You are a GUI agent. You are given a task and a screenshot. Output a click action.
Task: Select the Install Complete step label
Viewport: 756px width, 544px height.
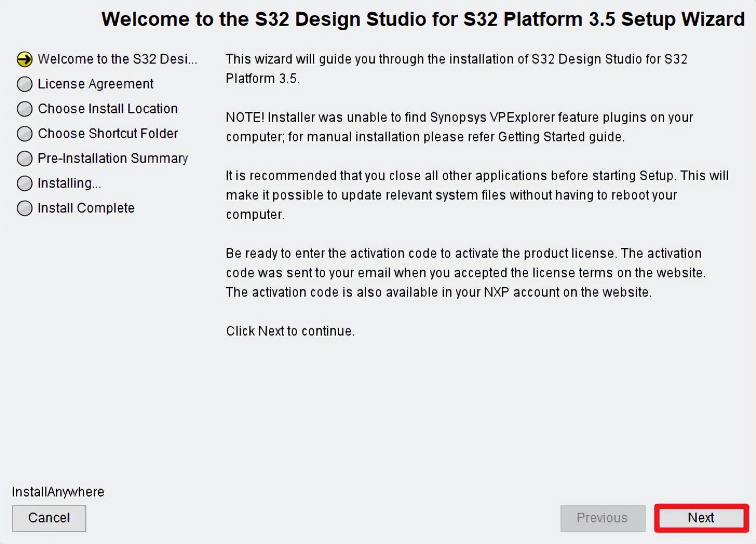point(86,208)
